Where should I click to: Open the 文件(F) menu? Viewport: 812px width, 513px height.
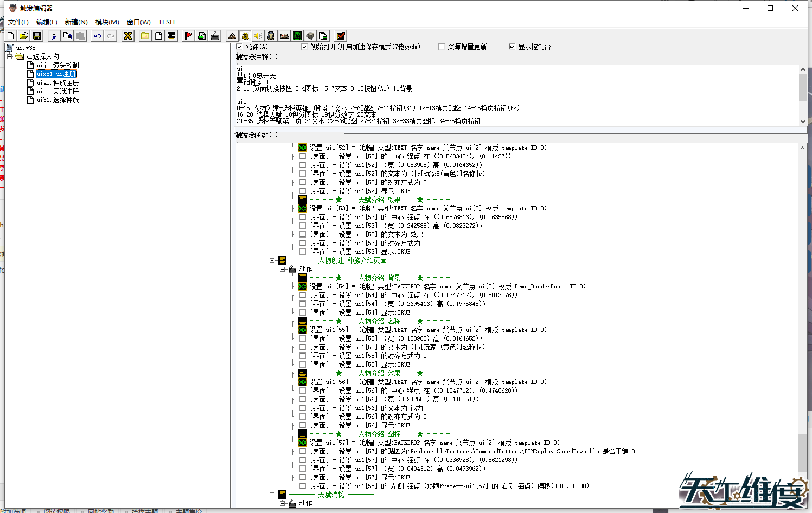coord(18,22)
